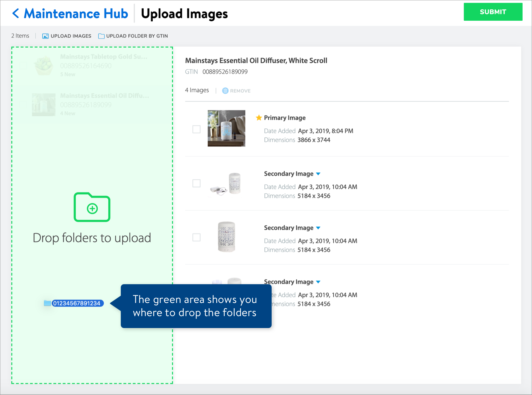The height and width of the screenshot is (395, 532).
Task: Check the Mainstays Tabletop Gold item checkbox
Action: pos(23,65)
